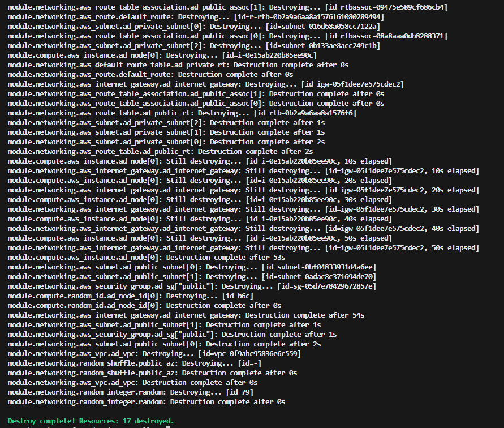Click the aws_vpc.ad_vpc 'Destroying...' line
The height and width of the screenshot is (428, 504).
pos(154,354)
